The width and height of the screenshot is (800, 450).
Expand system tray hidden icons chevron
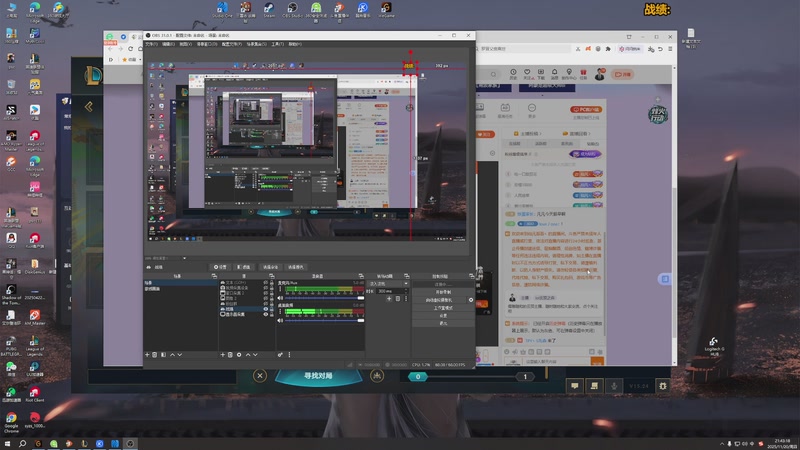[x=721, y=444]
